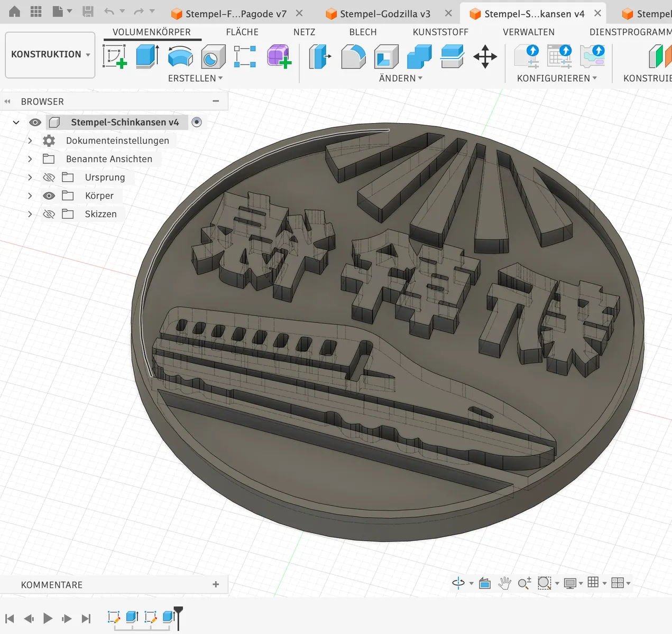Screen dimensions: 672x634
Task: Switch to the FLÄCHE tab
Action: pyautogui.click(x=242, y=32)
